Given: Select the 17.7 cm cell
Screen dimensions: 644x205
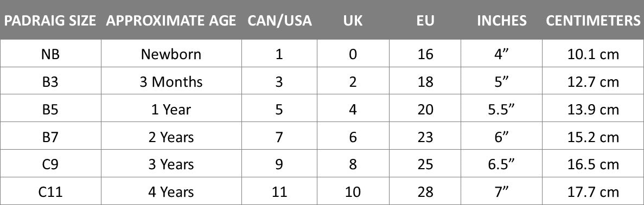Looking at the screenshot, I should click(x=593, y=192).
